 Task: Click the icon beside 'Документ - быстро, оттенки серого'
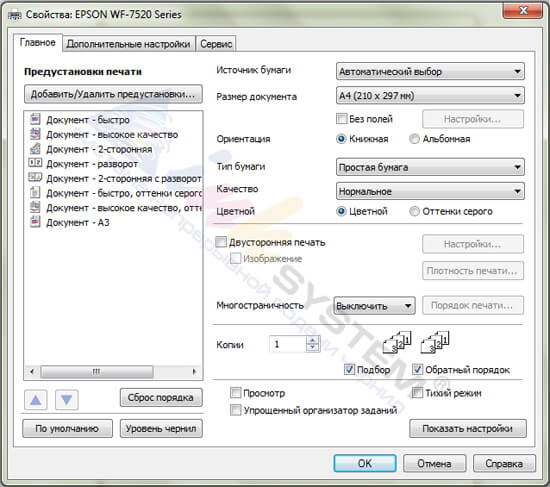click(35, 193)
